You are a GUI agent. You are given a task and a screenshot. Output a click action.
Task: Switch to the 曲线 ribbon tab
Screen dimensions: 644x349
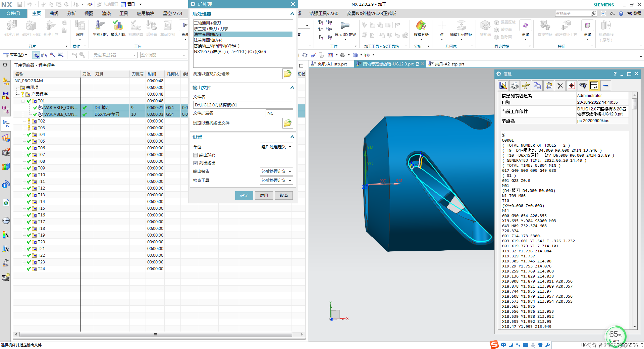(x=54, y=13)
